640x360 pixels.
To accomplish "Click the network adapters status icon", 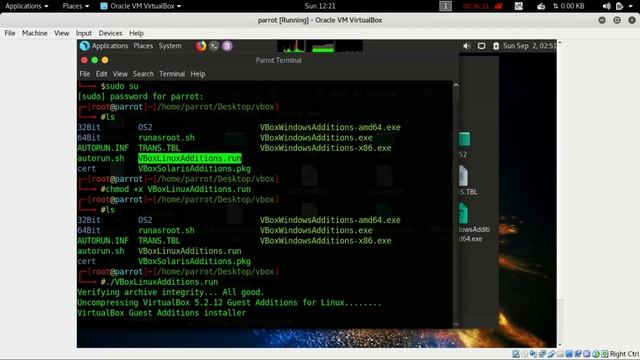I will click(x=542, y=354).
